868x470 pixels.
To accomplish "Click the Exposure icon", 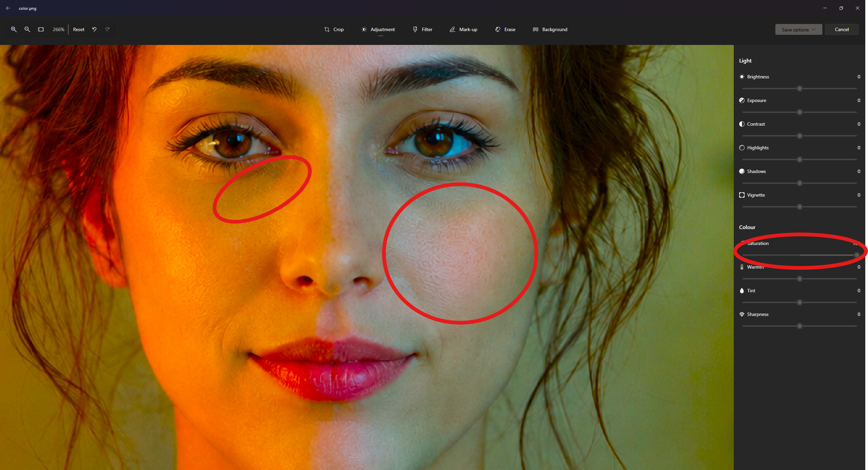I will (742, 100).
